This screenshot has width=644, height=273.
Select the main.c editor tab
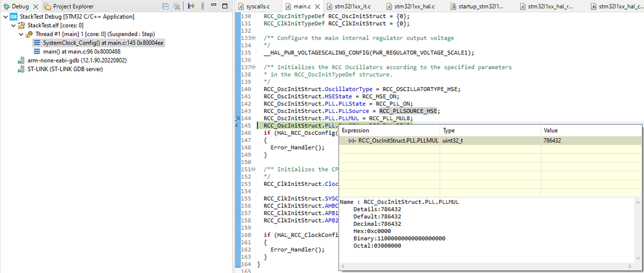(302, 6)
